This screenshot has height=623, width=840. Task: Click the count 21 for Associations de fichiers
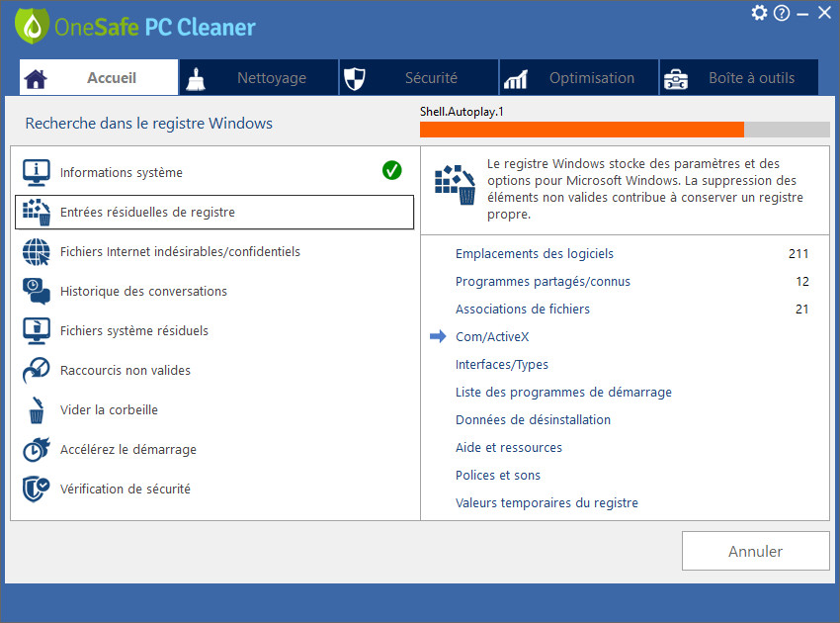pos(802,309)
